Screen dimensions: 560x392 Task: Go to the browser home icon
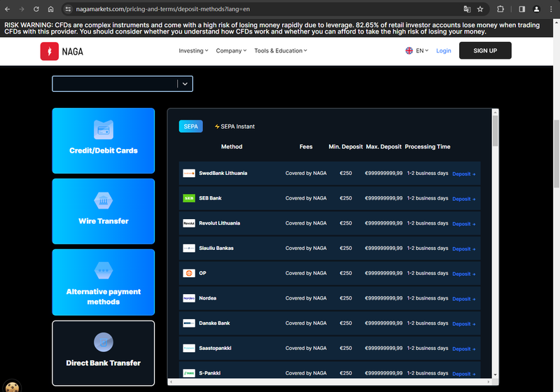(x=50, y=9)
